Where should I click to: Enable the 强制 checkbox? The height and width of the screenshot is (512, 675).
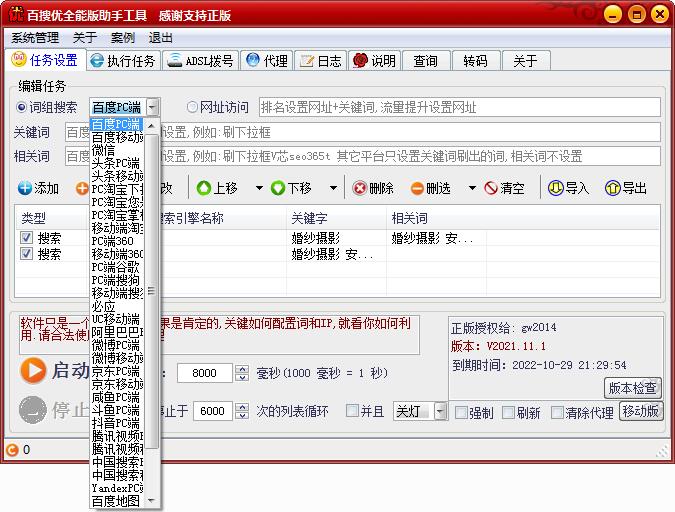coord(461,413)
